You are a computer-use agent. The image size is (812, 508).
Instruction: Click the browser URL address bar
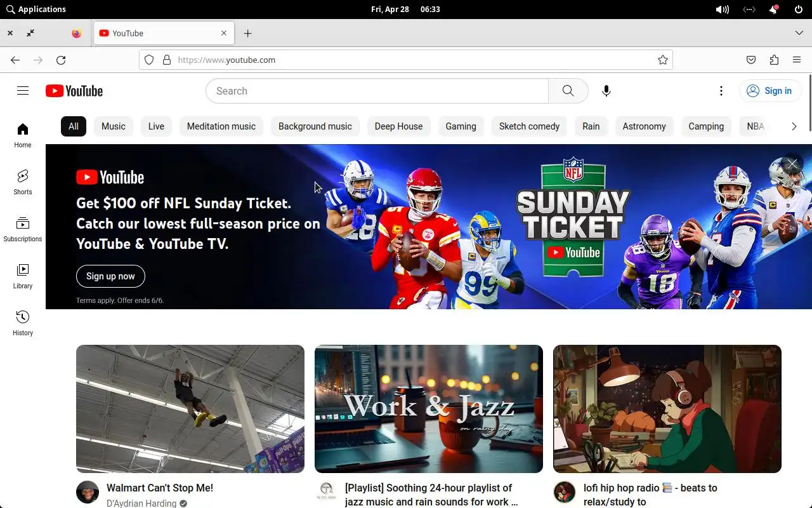point(406,60)
